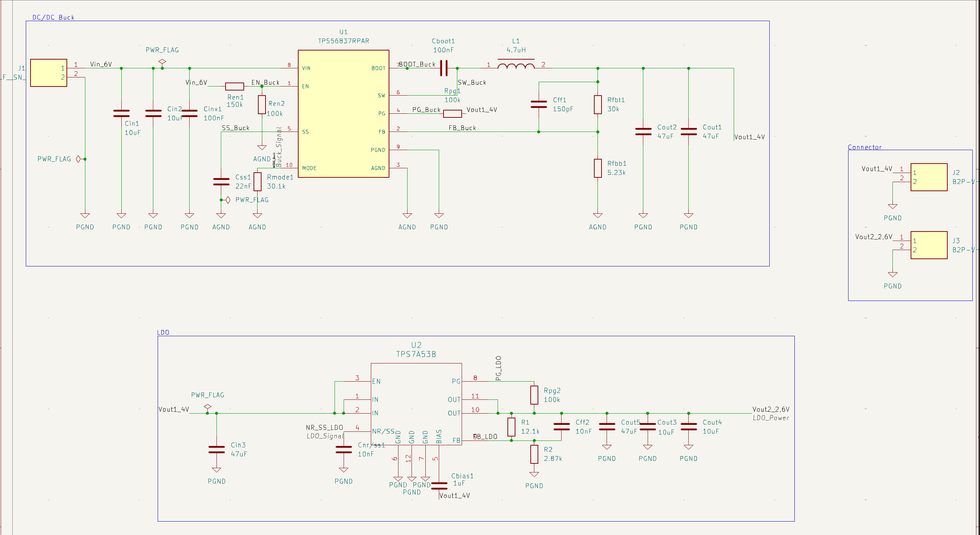980x535 pixels.
Task: Click the PWR_FLAG symbol in LDO section
Action: click(x=207, y=407)
